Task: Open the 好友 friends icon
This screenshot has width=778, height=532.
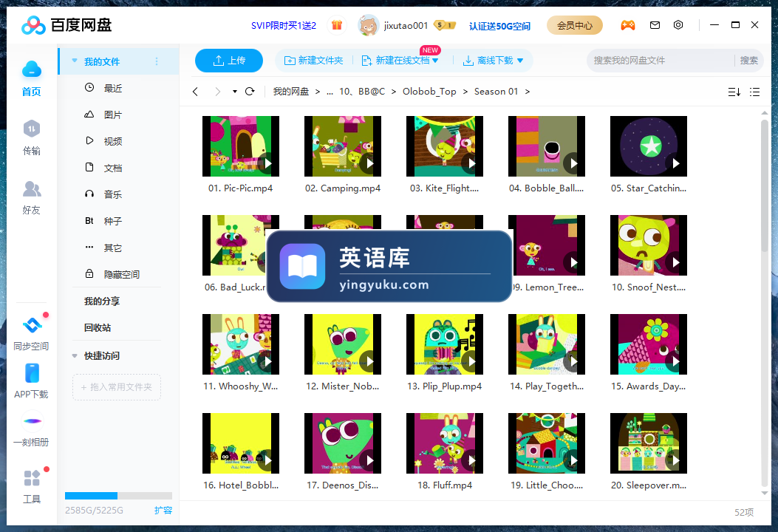Action: click(x=31, y=188)
